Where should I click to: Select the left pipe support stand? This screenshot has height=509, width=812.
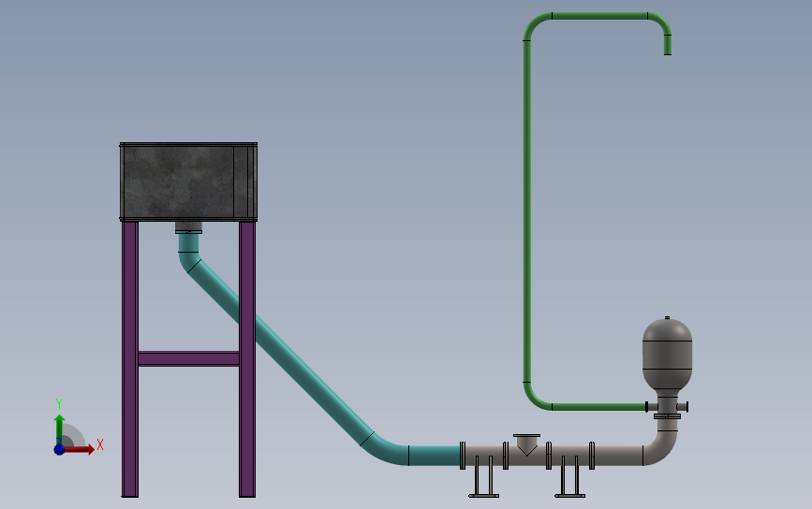pos(483,477)
